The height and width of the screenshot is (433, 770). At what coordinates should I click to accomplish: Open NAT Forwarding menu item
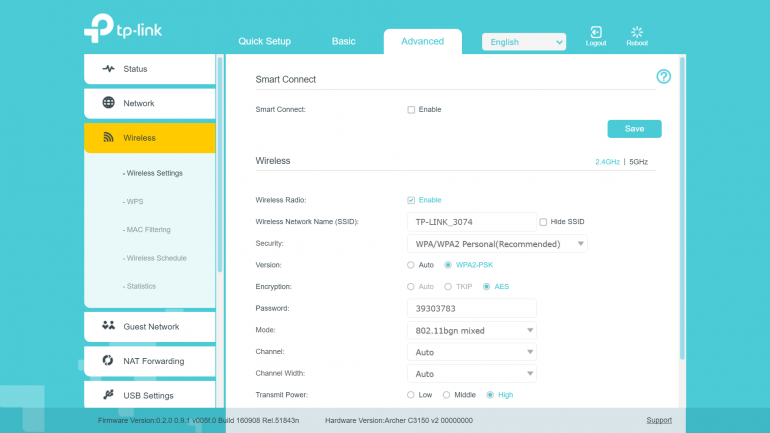pos(150,361)
